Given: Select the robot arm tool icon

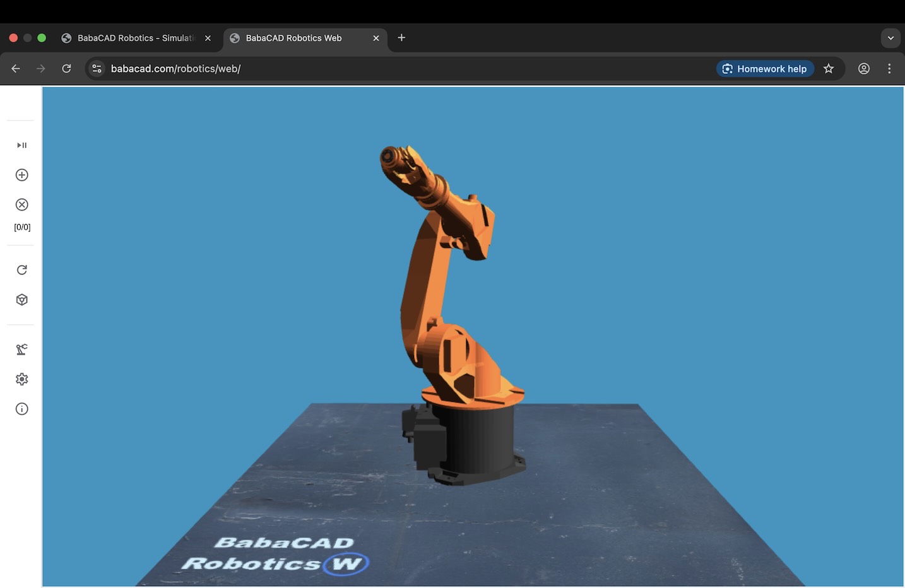Looking at the screenshot, I should click(x=21, y=349).
